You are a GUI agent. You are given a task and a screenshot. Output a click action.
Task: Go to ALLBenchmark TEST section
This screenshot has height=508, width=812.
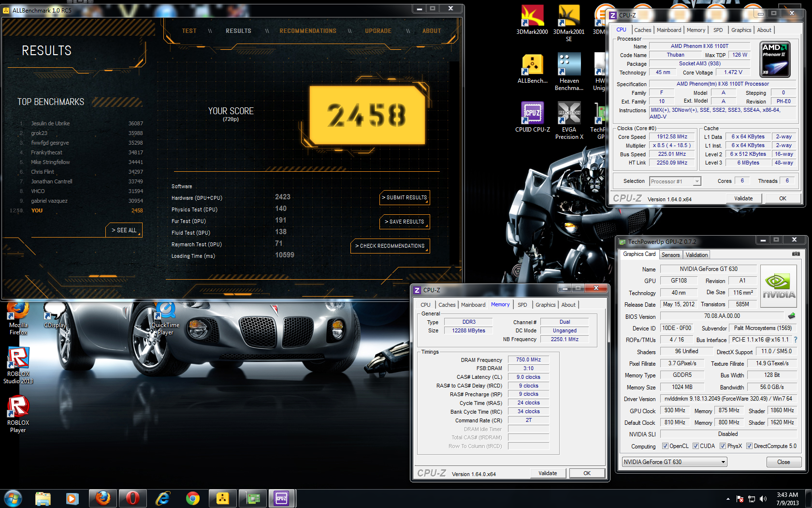(189, 31)
